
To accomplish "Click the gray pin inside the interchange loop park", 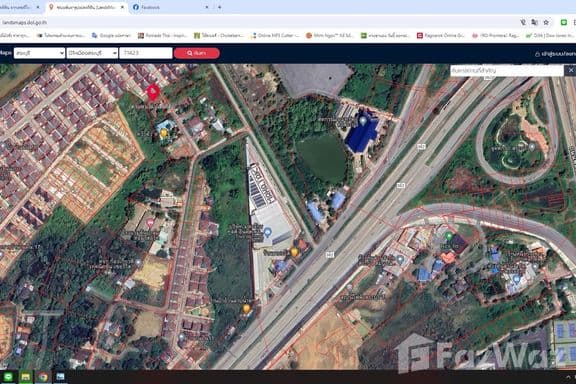I will click(x=532, y=147).
